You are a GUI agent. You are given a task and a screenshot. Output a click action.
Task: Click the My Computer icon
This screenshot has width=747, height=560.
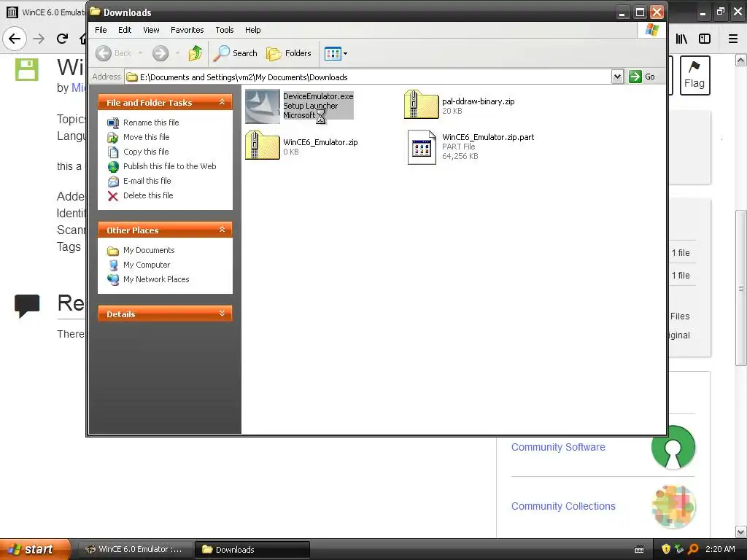pos(113,265)
